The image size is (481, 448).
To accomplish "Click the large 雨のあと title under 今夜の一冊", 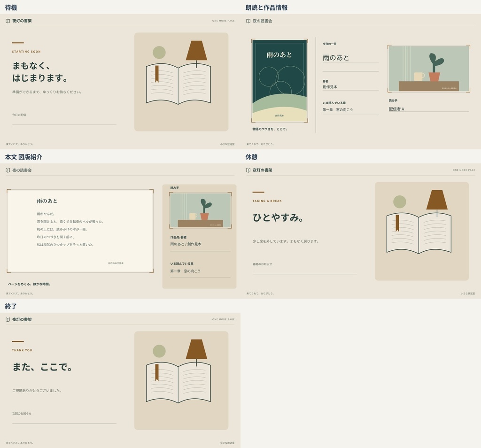I will click(336, 58).
